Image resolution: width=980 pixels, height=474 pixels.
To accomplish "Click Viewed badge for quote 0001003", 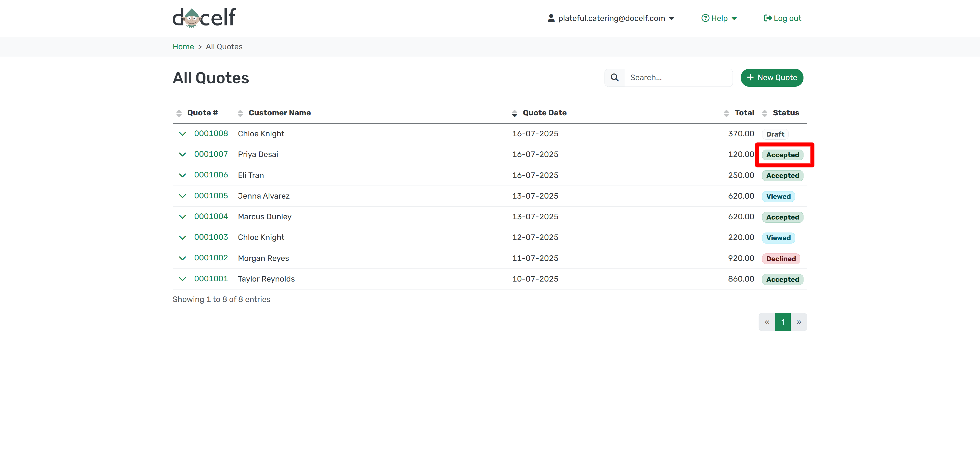I will (778, 238).
